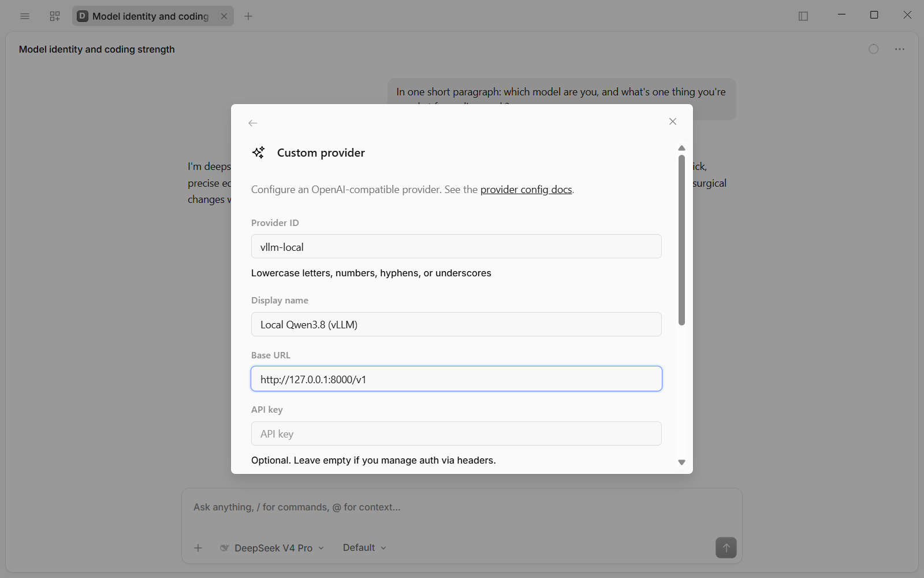Viewport: 924px width, 578px height.
Task: Go back using the dialog back arrow
Action: point(253,123)
